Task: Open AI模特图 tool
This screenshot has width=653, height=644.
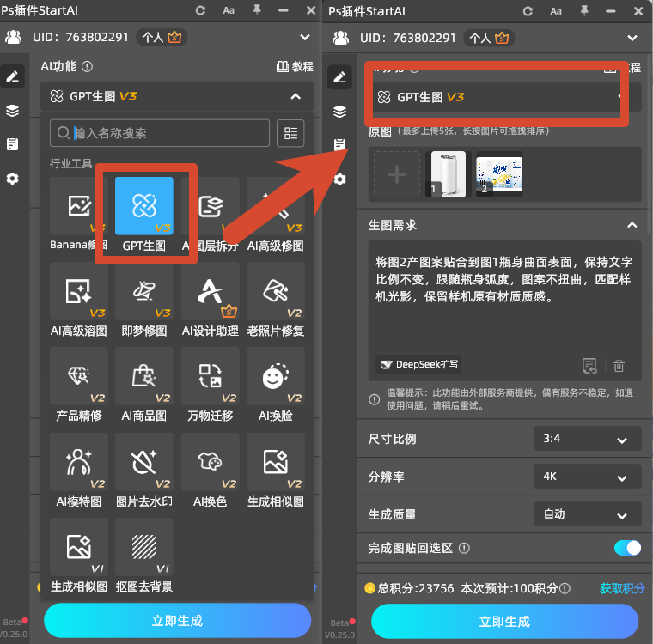Action: 79,462
